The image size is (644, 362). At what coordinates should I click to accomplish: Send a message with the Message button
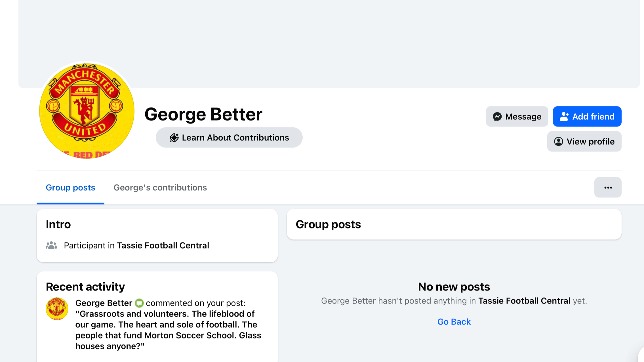coord(517,117)
